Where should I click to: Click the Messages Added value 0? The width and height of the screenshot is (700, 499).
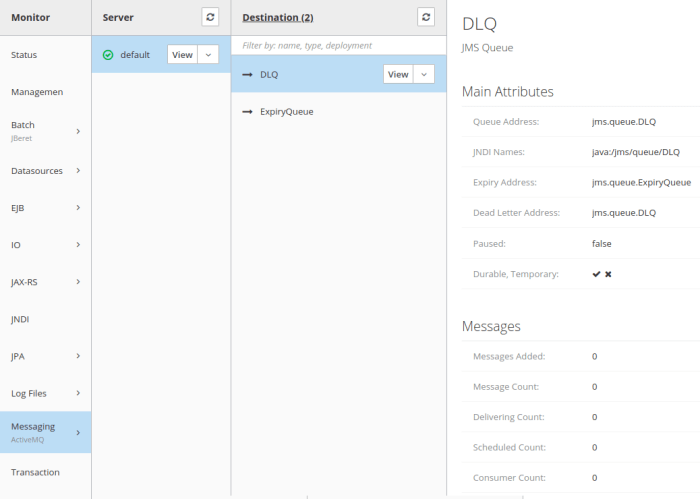point(595,356)
